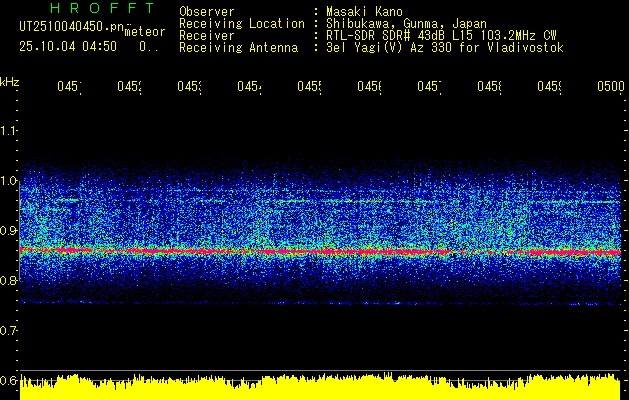This screenshot has width=629, height=400.
Task: Click the 'Observer' field label
Action: tap(207, 11)
